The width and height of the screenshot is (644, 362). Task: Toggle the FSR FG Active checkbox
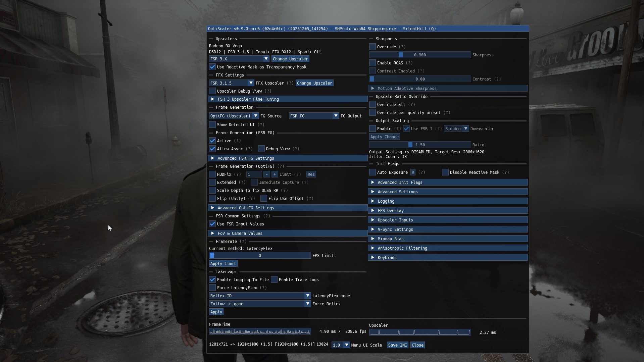point(212,141)
